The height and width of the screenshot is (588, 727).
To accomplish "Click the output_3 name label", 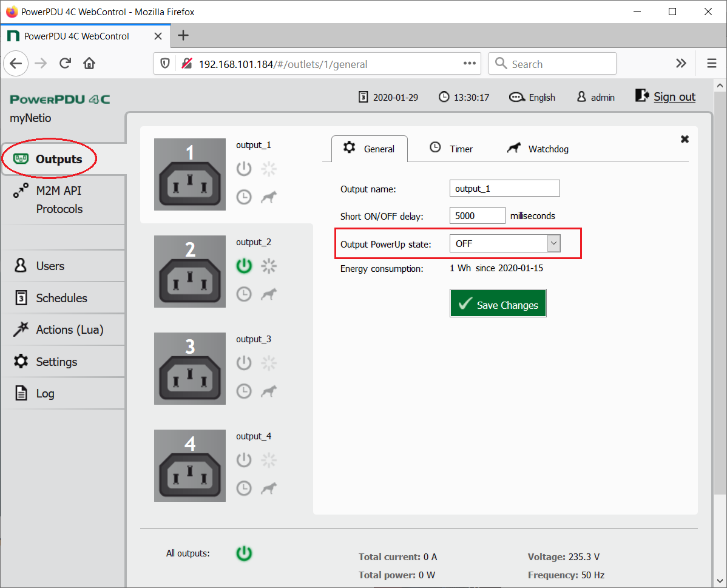I will click(x=254, y=339).
